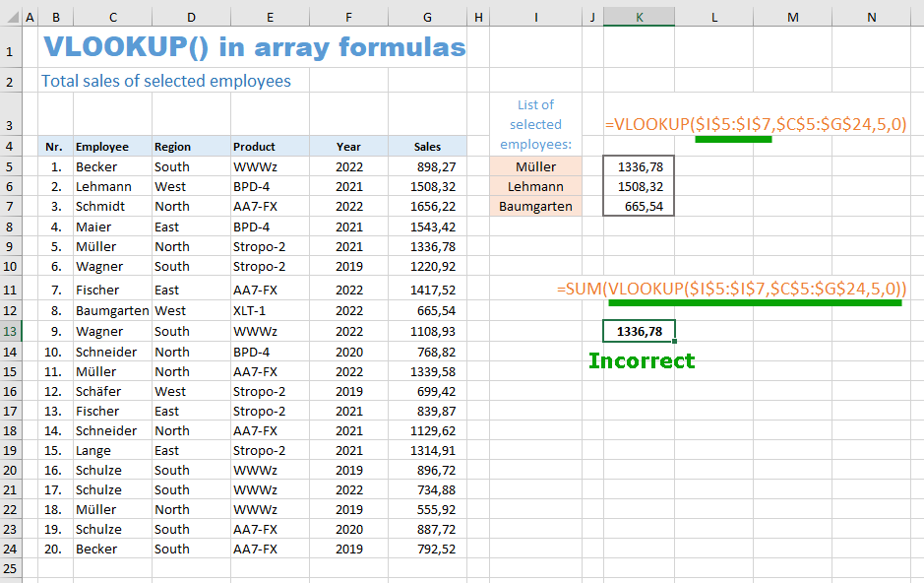The width and height of the screenshot is (924, 583).
Task: Click the =SUM(VLOOKUP(...)) formula text
Action: point(731,289)
